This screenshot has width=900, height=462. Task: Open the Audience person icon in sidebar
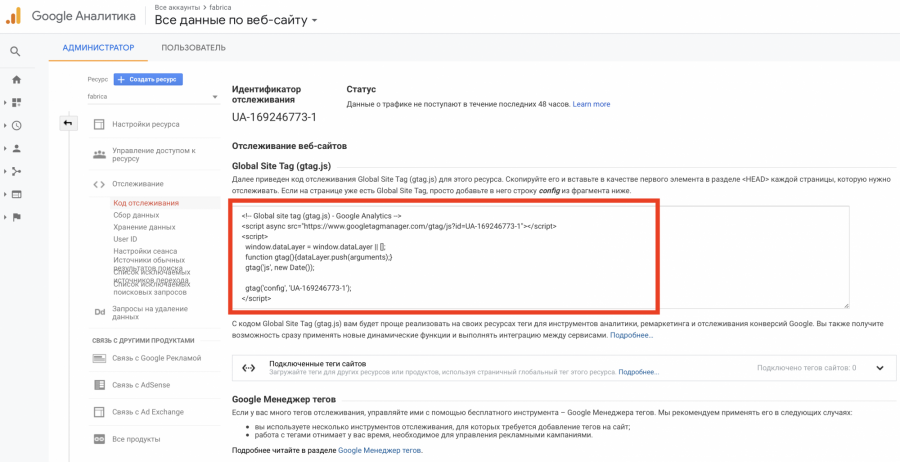click(x=16, y=148)
